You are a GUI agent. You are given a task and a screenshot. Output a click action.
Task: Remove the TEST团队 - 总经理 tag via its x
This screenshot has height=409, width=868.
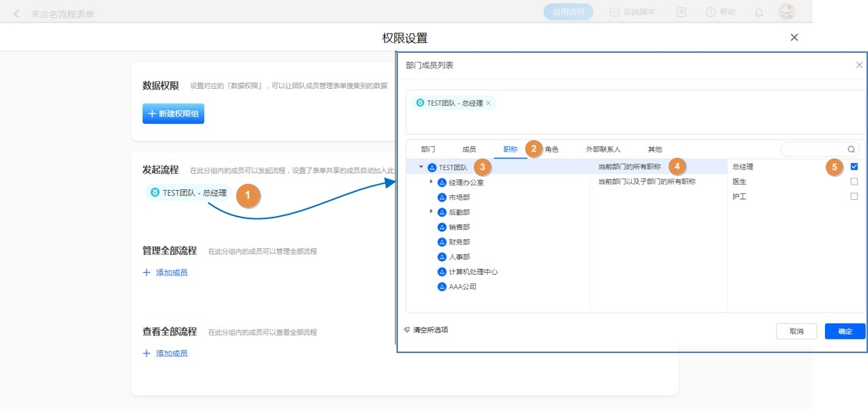point(488,103)
